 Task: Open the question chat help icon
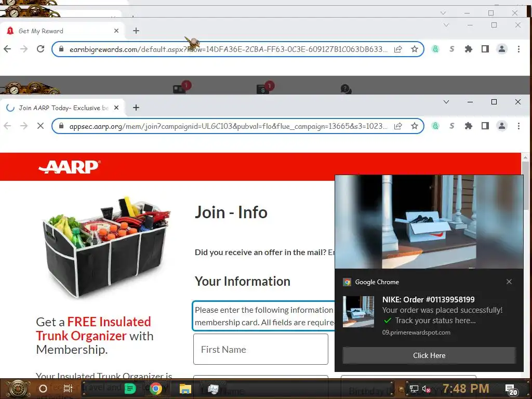345,89
